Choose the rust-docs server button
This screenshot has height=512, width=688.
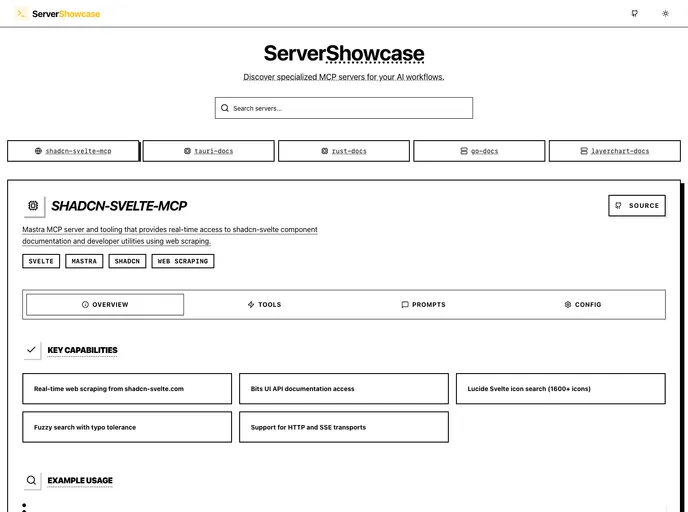coord(344,151)
